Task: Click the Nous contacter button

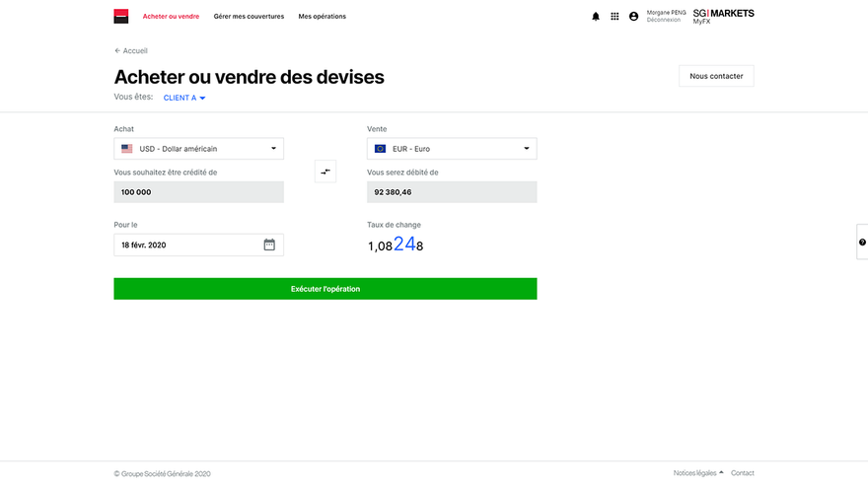Action: (716, 76)
